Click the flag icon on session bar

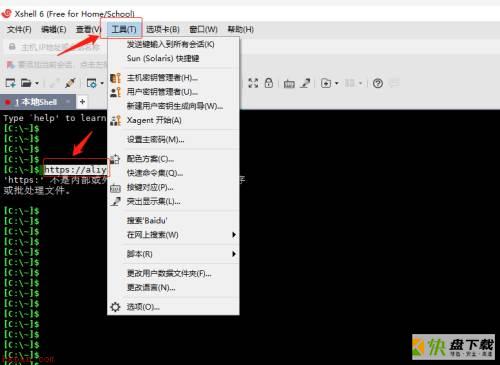[10, 64]
